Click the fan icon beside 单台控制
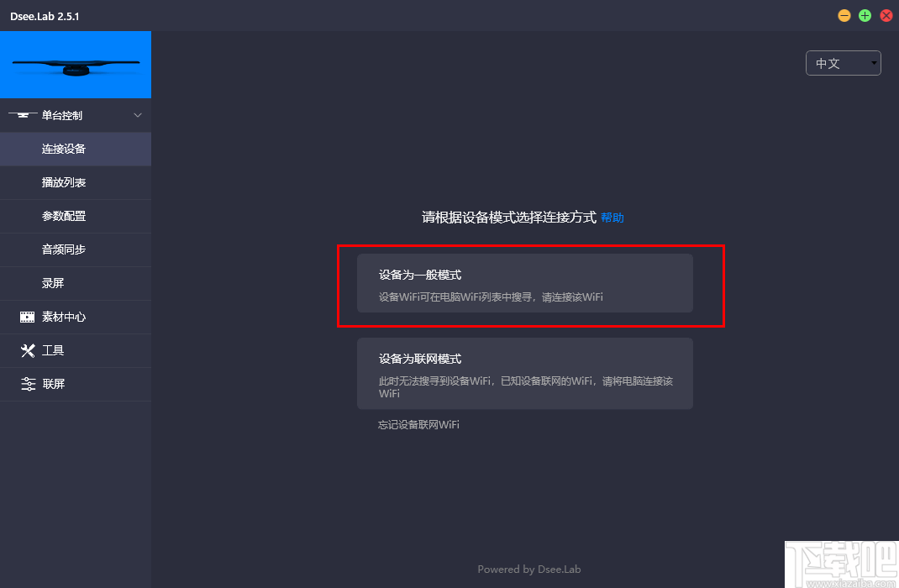The width and height of the screenshot is (899, 588). point(23,115)
